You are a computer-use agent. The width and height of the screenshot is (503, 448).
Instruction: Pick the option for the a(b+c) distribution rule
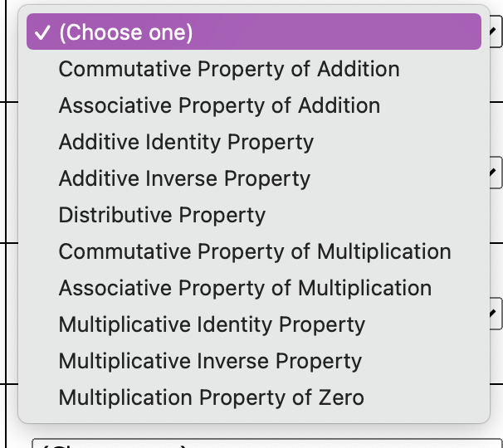[254, 215]
